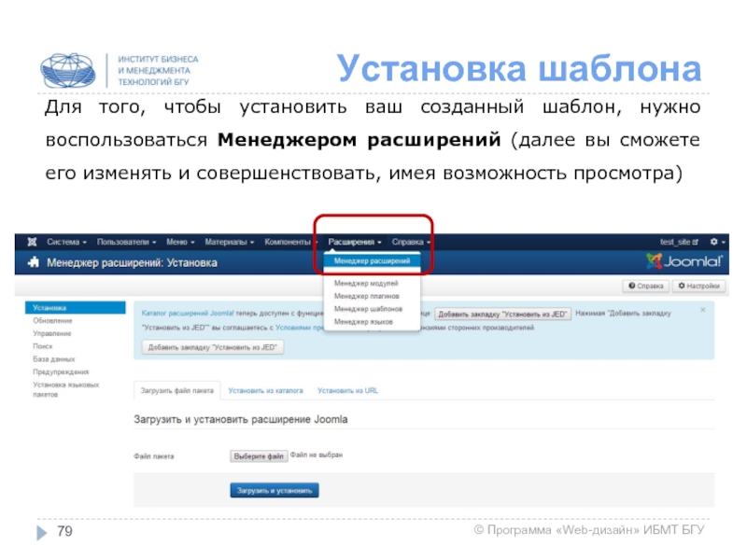Click the puzzle icon beside page title
This screenshot has width=747, height=560.
[x=34, y=262]
